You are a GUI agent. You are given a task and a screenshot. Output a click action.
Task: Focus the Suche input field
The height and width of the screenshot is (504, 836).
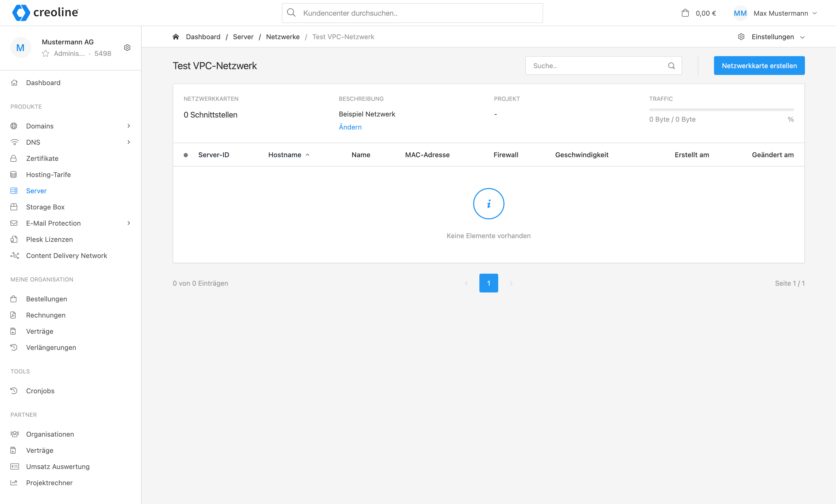click(x=603, y=66)
